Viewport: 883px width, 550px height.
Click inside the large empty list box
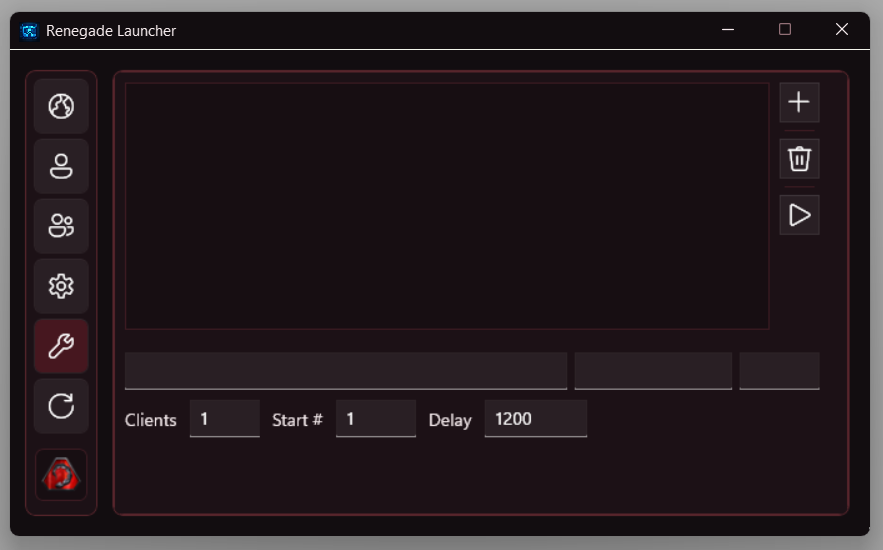point(447,206)
